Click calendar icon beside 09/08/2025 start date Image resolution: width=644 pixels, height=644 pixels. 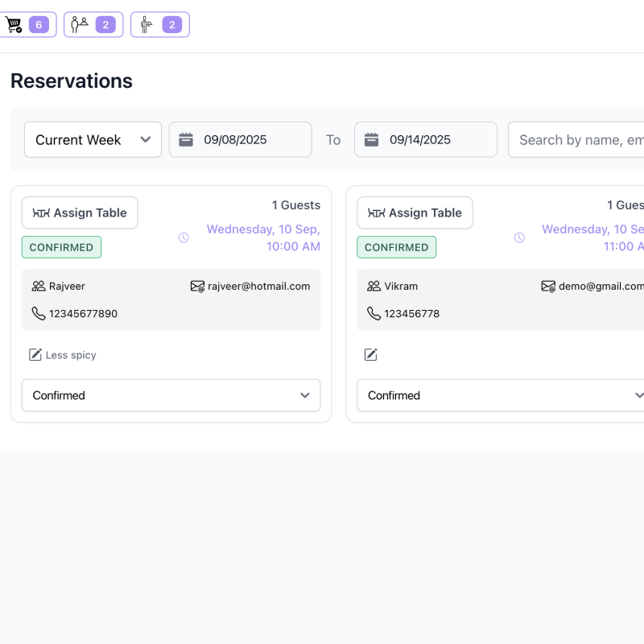point(186,140)
